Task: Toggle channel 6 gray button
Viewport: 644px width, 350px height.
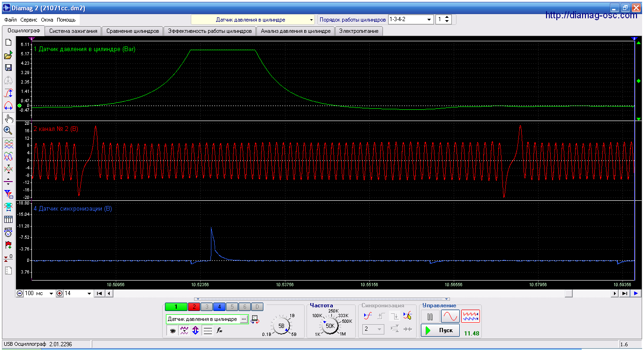Action: click(244, 307)
